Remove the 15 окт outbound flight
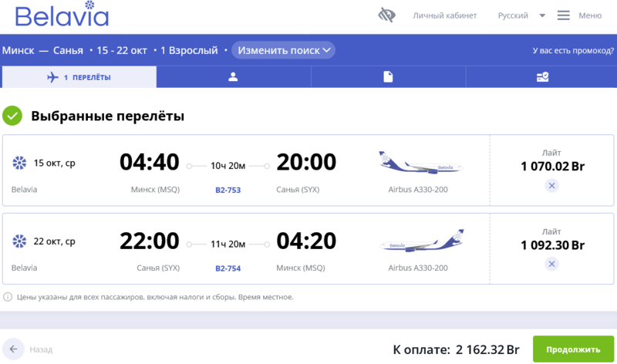Image resolution: width=617 pixels, height=364 pixels. coord(551,186)
